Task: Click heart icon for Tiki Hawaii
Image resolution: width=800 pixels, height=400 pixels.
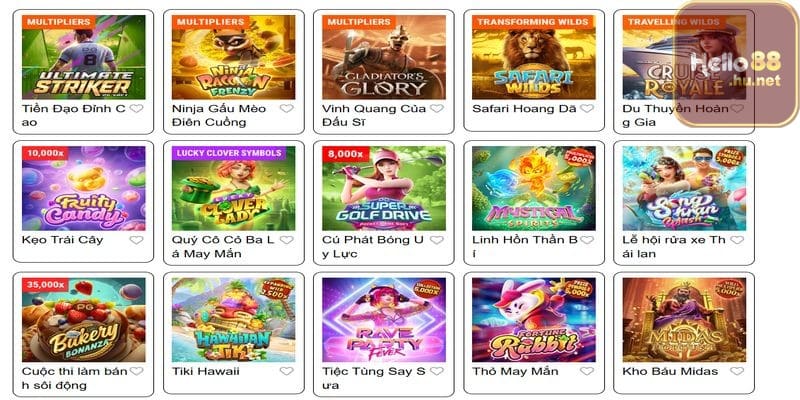Action: [287, 371]
